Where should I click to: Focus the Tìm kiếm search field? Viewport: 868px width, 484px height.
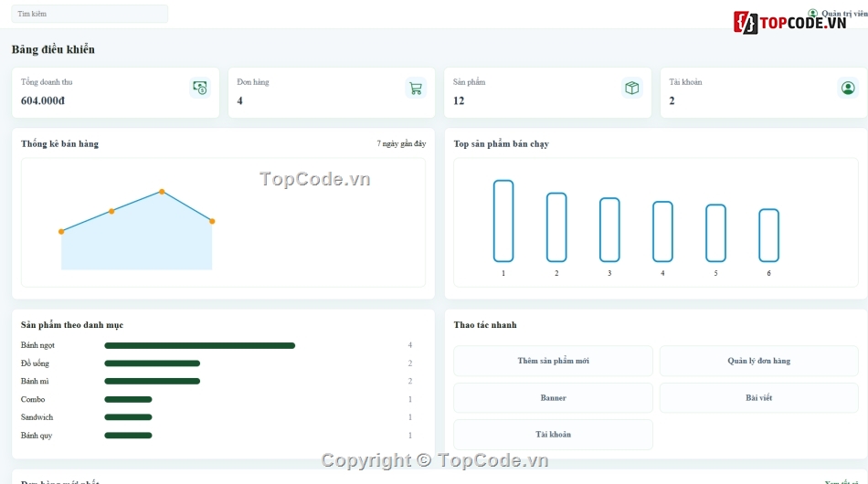(x=90, y=14)
